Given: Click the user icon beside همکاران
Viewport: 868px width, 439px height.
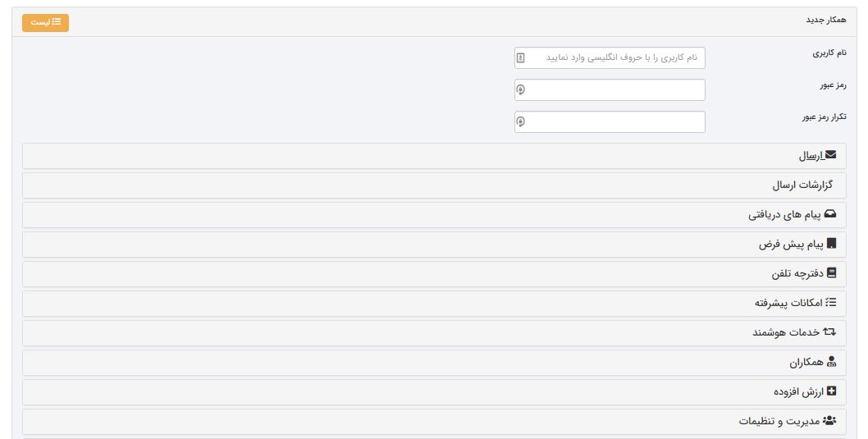Looking at the screenshot, I should point(831,362).
